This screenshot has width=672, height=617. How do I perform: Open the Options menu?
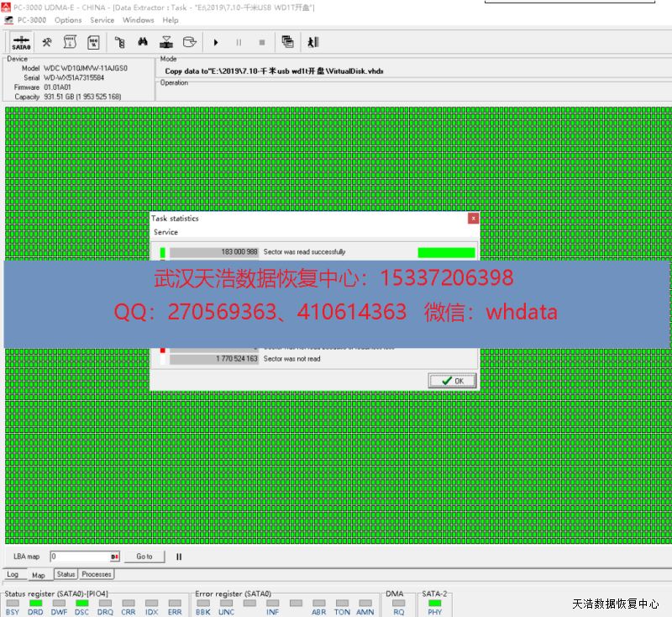click(68, 20)
